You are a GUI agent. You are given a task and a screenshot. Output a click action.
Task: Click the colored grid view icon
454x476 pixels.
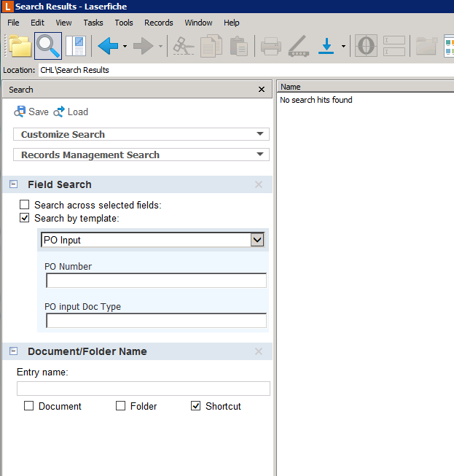click(x=449, y=46)
